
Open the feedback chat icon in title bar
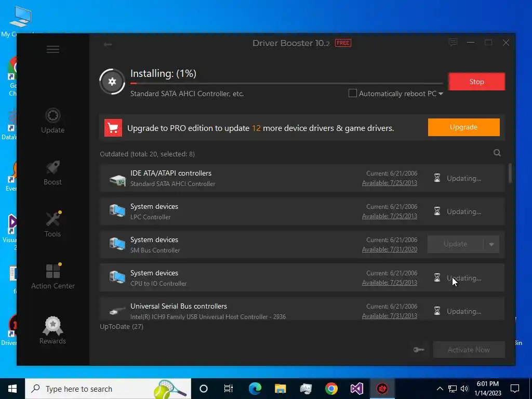tap(453, 43)
